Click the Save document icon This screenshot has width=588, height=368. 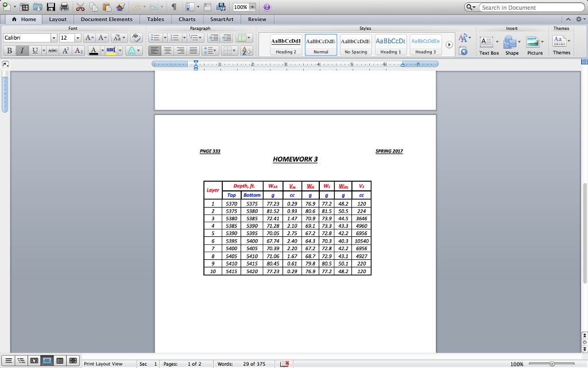pos(51,7)
